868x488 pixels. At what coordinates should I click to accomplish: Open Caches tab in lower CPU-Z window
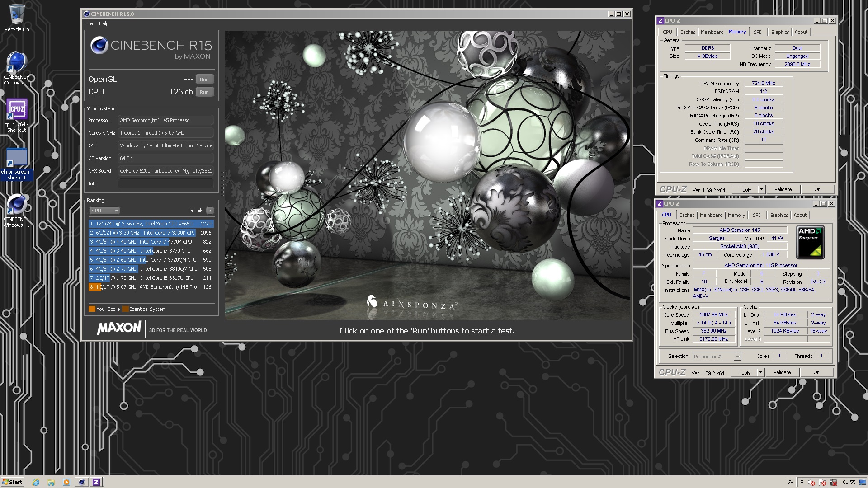(686, 215)
